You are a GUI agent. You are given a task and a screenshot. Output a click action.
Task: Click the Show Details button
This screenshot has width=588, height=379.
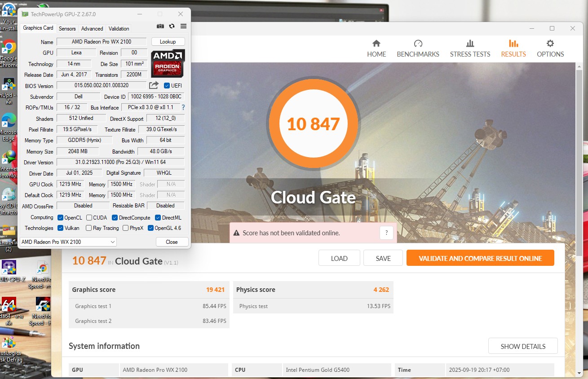point(523,346)
